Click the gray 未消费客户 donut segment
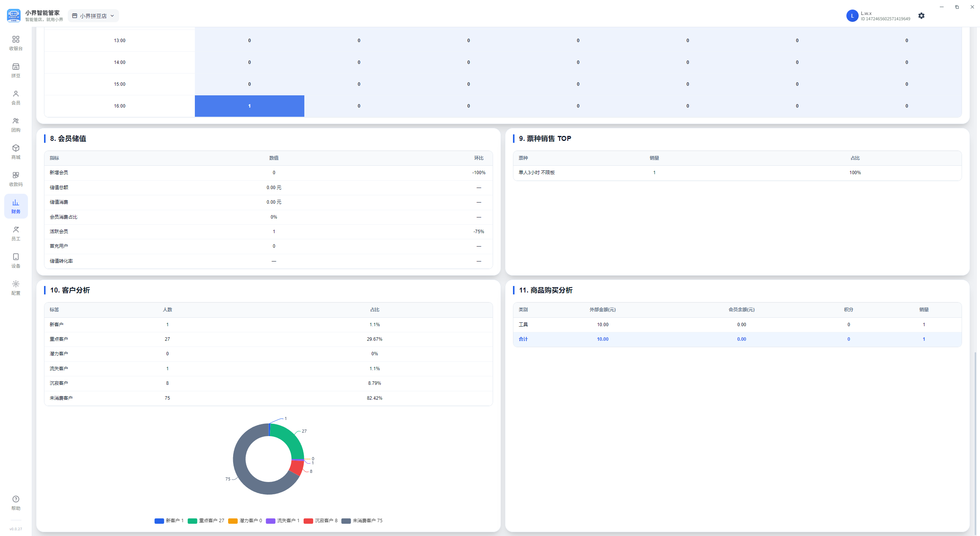Image resolution: width=980 pixels, height=536 pixels. (241, 469)
